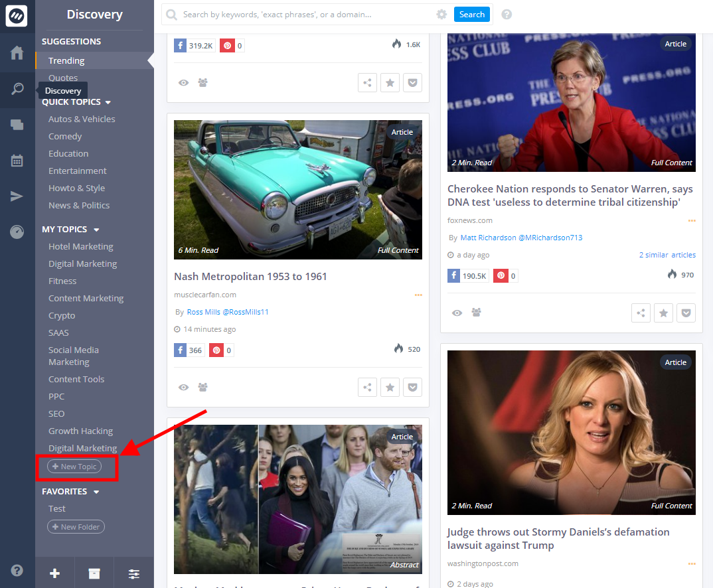Open Autos & Vehicles quick topic

click(x=82, y=119)
